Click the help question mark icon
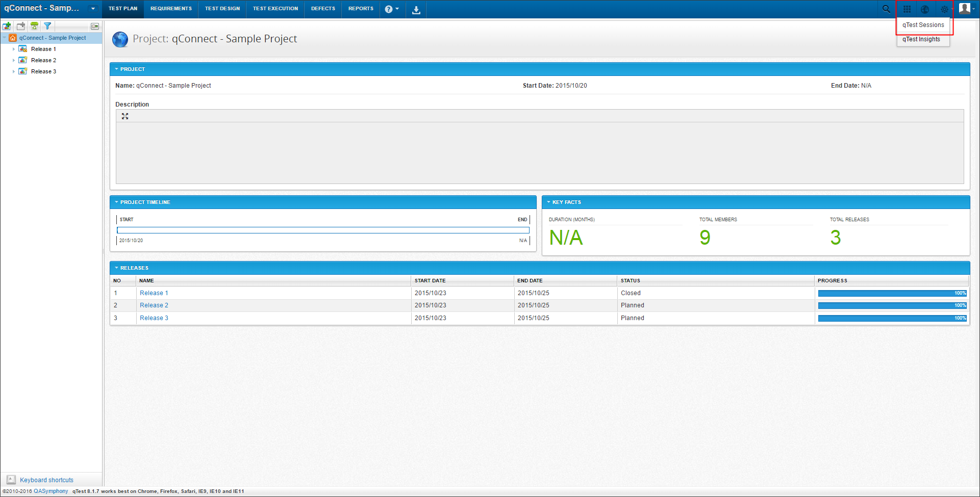This screenshot has height=497, width=980. pos(389,9)
